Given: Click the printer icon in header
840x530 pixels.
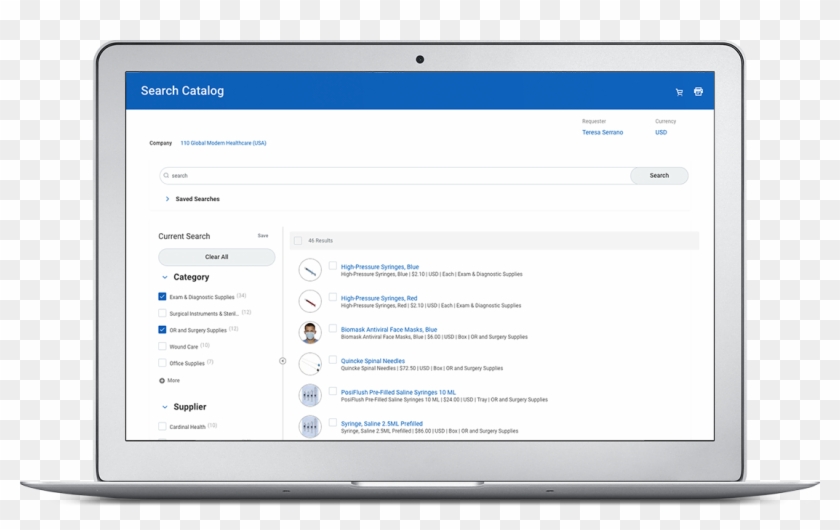Looking at the screenshot, I should point(698,91).
